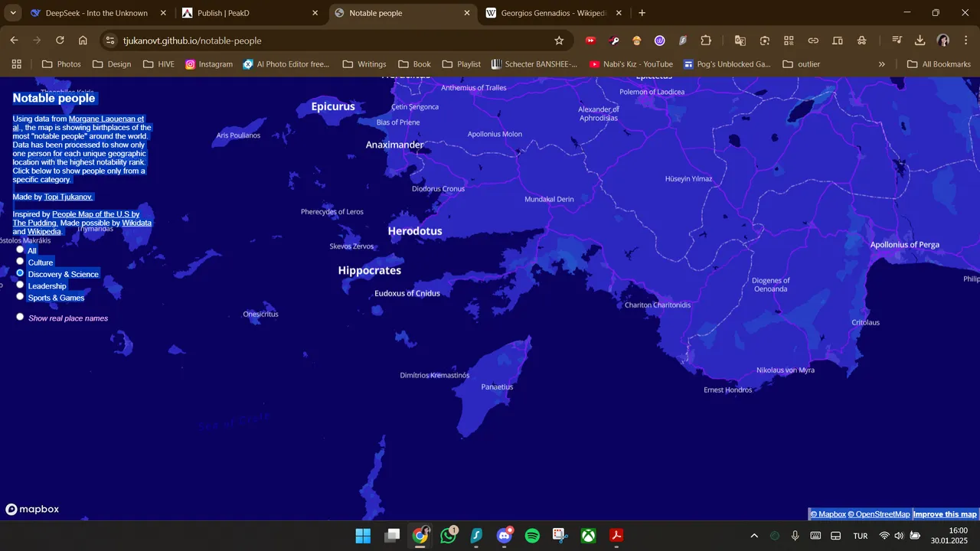Click the red YouTube extension icon

click(590, 41)
